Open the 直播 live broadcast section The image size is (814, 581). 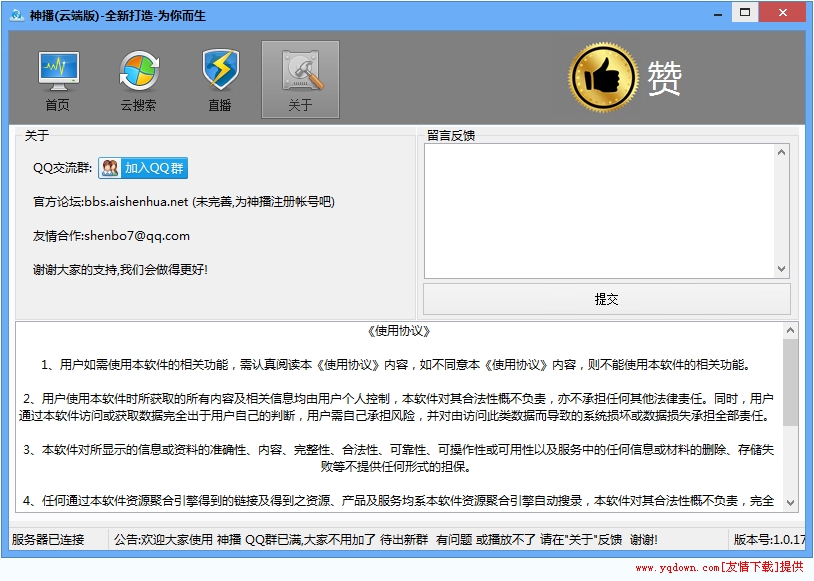pos(220,80)
